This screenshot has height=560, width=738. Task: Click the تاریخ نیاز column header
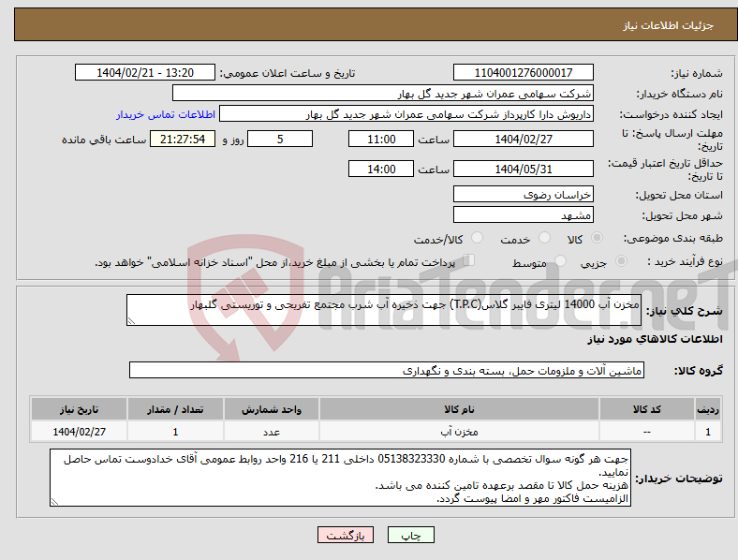pyautogui.click(x=79, y=409)
